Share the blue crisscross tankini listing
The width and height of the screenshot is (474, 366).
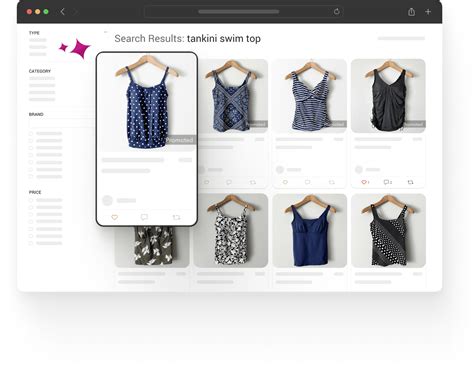point(253,182)
